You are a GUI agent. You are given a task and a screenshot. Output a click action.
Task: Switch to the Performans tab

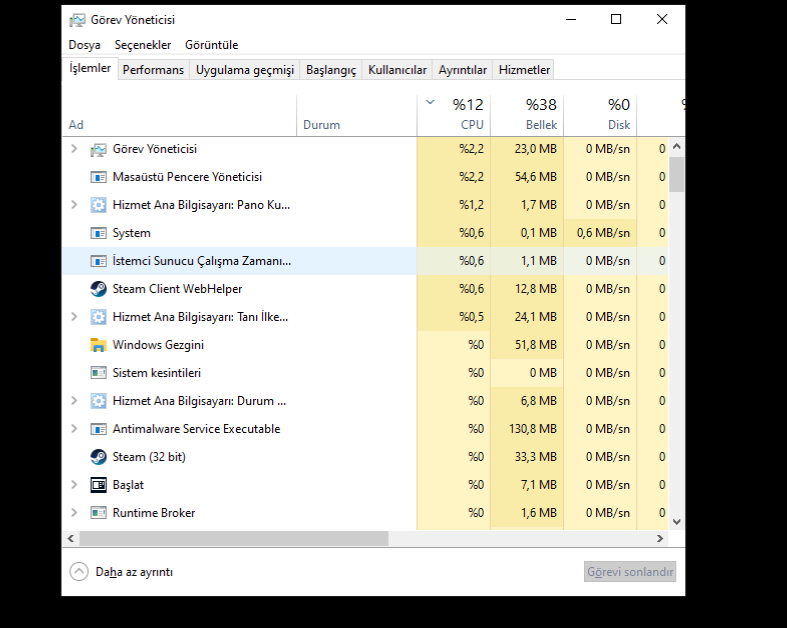tap(153, 70)
